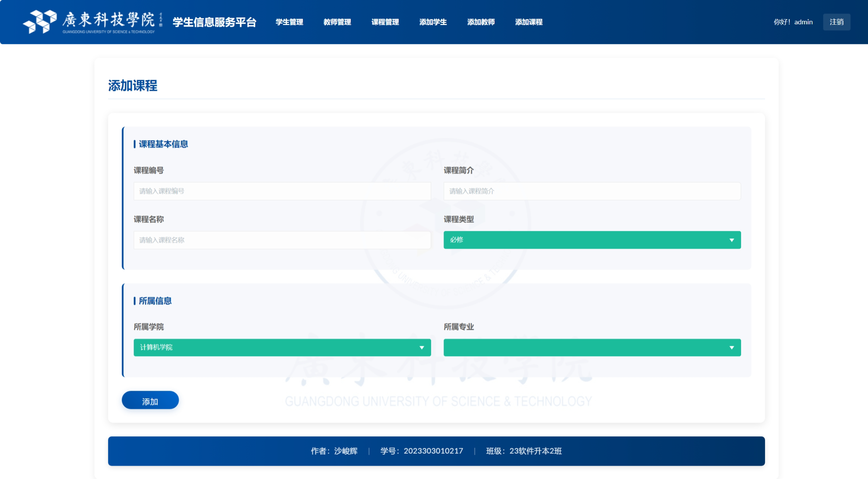This screenshot has height=479, width=868.
Task: Click the 注销 logout button
Action: click(836, 22)
